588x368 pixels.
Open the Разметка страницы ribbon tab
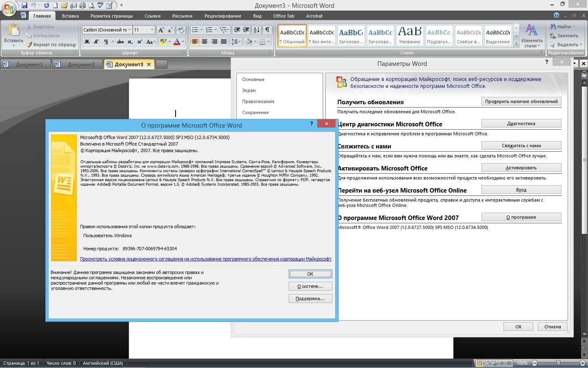[x=111, y=16]
